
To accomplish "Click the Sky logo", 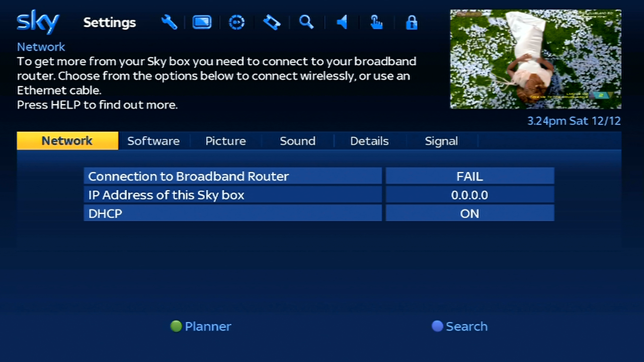I will click(38, 22).
